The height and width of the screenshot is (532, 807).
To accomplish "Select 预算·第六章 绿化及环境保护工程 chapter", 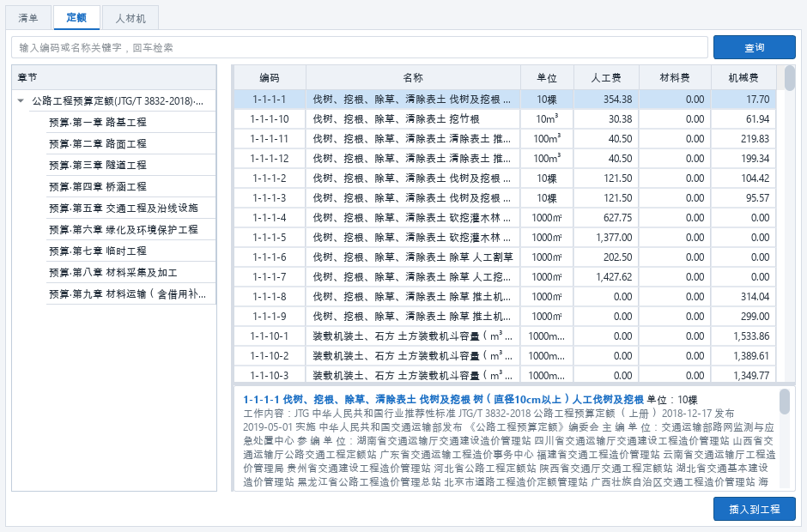I will (x=124, y=229).
